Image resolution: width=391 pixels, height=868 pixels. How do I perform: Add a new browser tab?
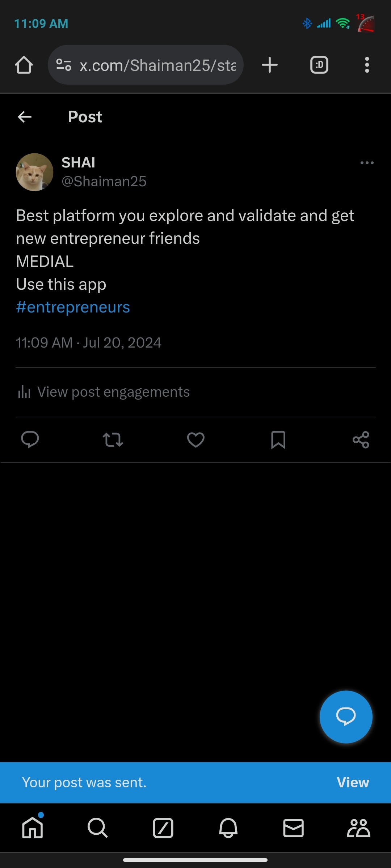pyautogui.click(x=270, y=65)
